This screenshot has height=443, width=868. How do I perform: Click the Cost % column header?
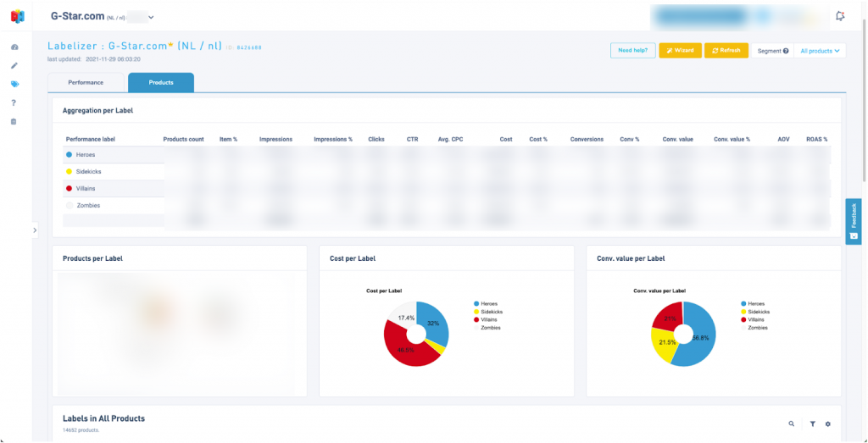(x=538, y=140)
